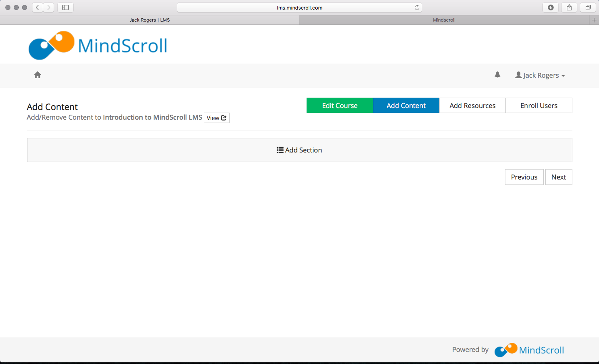
Task: Click the View course button
Action: coord(217,118)
